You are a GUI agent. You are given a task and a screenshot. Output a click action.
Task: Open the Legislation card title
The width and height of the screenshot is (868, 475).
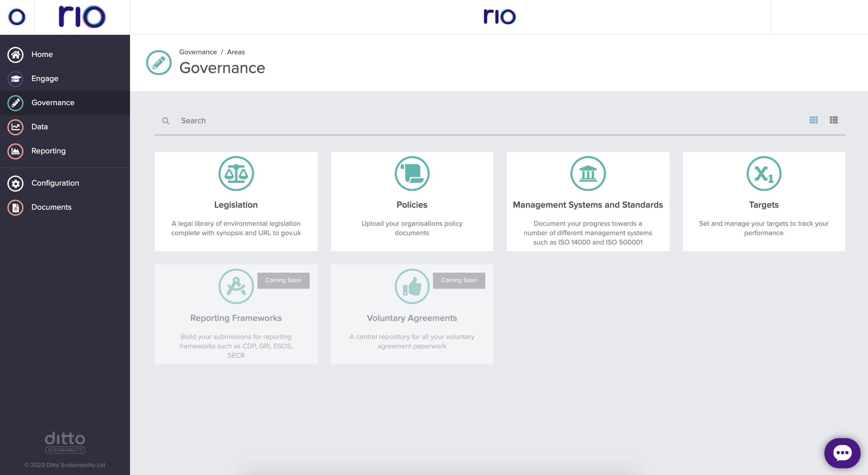tap(236, 205)
